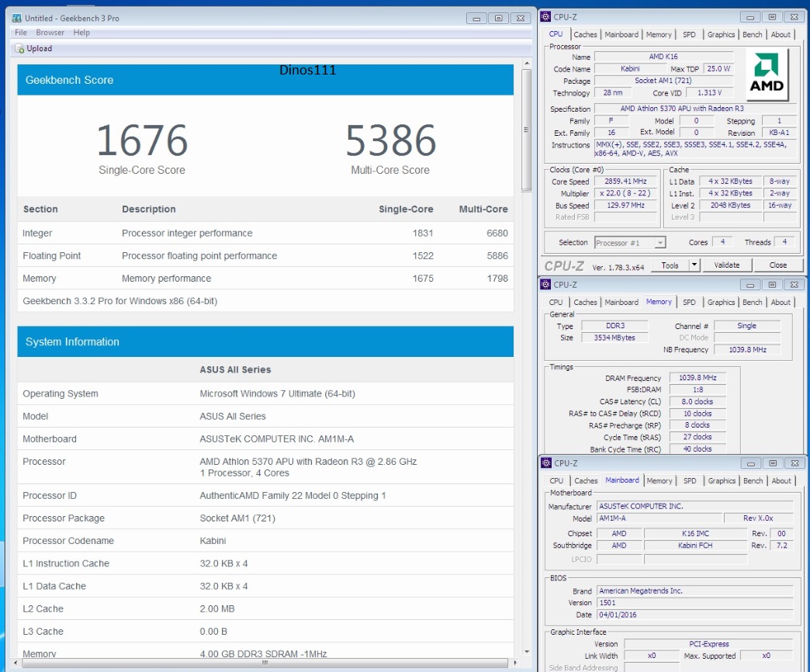Image resolution: width=810 pixels, height=672 pixels.
Task: Click the AMD logo in CPU-Z
Action: point(767,74)
